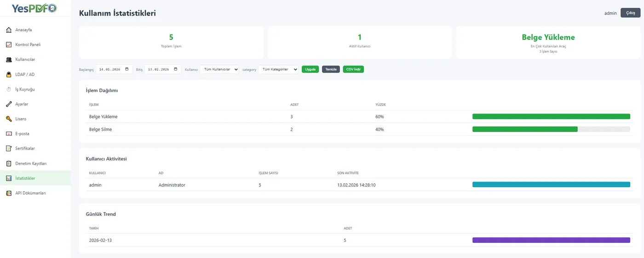Open Kontrol Paneli in sidebar
Viewport: 644px width, 258px height.
tap(35, 45)
